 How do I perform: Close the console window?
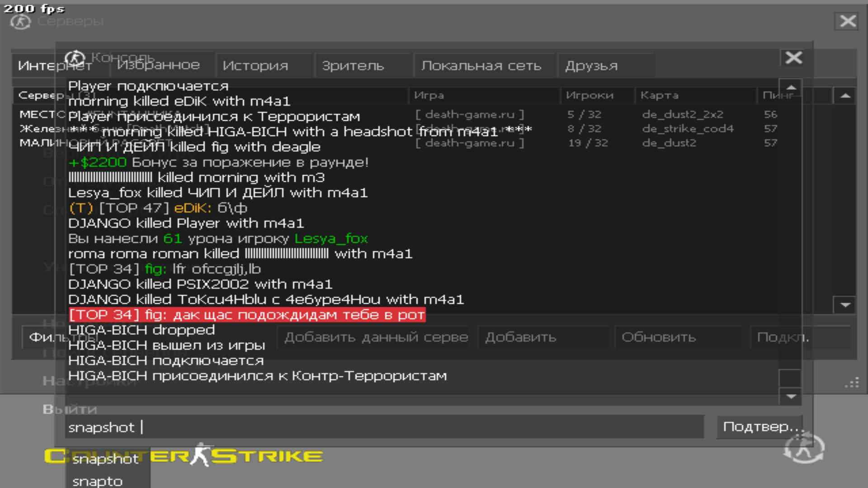click(x=794, y=57)
